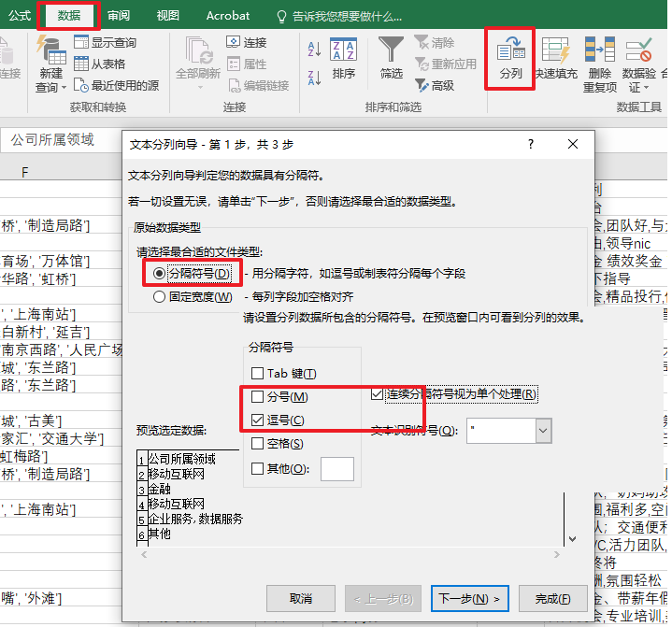Check 分号(M) checkbox

pyautogui.click(x=257, y=397)
